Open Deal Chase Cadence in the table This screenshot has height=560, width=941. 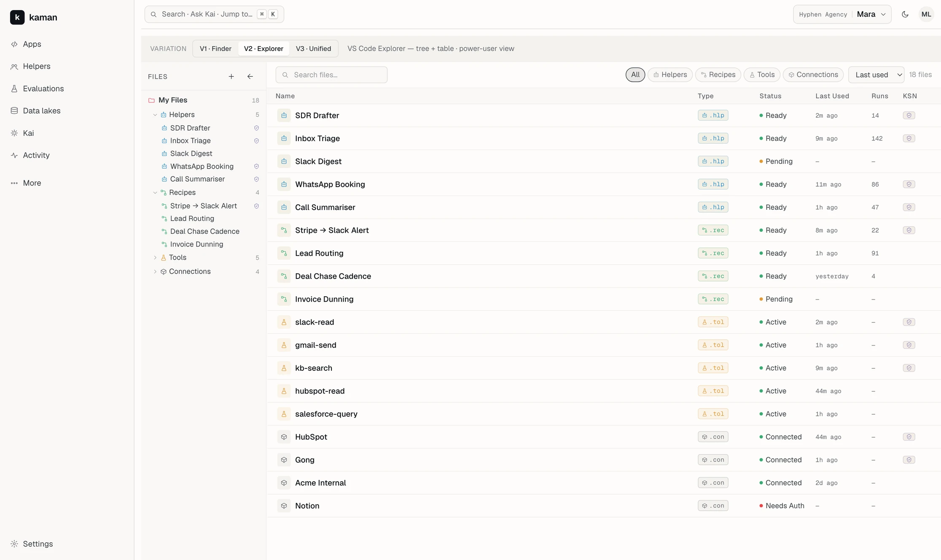[x=333, y=276]
